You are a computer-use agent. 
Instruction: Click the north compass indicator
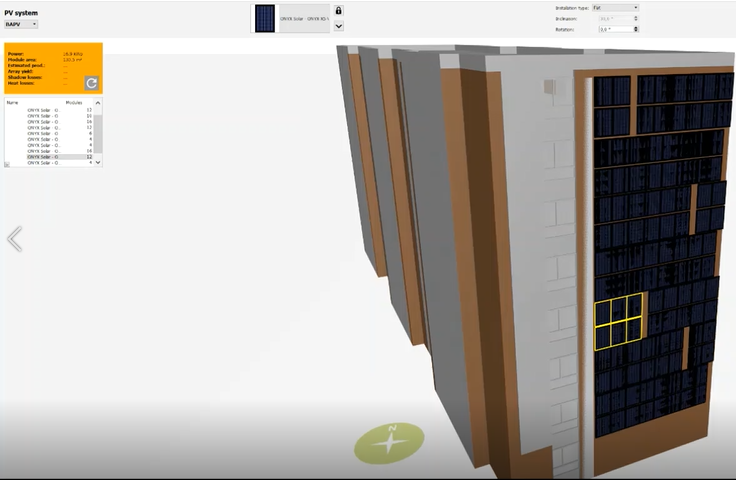tap(391, 442)
